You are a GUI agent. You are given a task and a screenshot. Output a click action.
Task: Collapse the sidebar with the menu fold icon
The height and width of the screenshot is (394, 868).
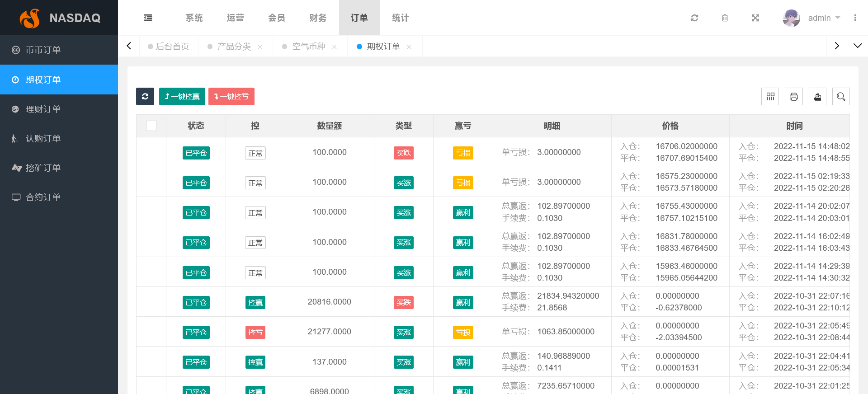[x=148, y=18]
